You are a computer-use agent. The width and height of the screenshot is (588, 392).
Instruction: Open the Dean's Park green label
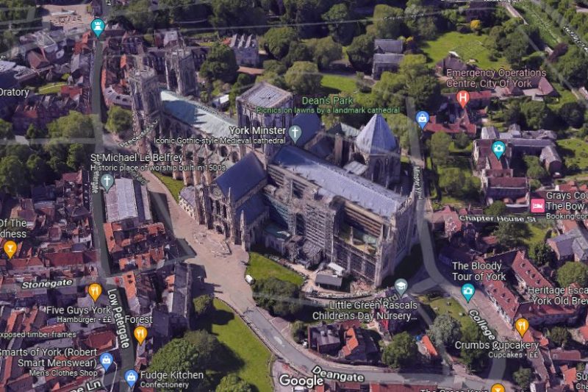328,100
